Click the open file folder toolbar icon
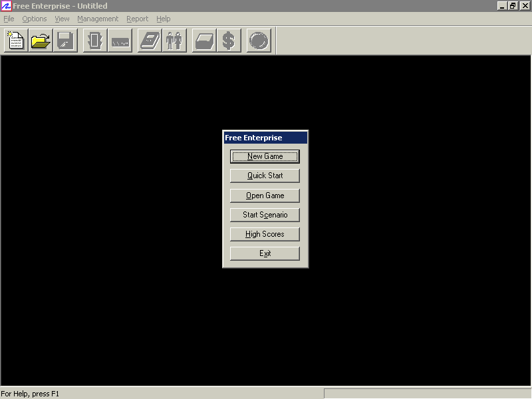 [40, 41]
